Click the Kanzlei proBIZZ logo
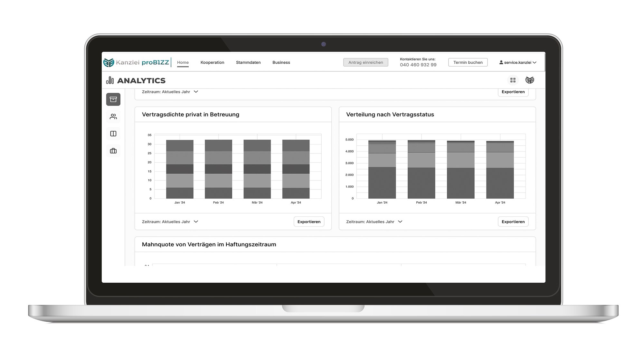This screenshot has width=644, height=347. (x=136, y=62)
